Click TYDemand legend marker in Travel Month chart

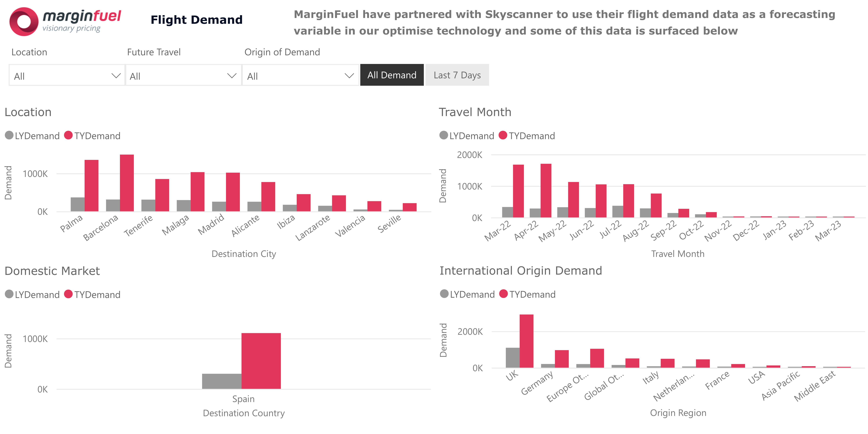point(503,135)
